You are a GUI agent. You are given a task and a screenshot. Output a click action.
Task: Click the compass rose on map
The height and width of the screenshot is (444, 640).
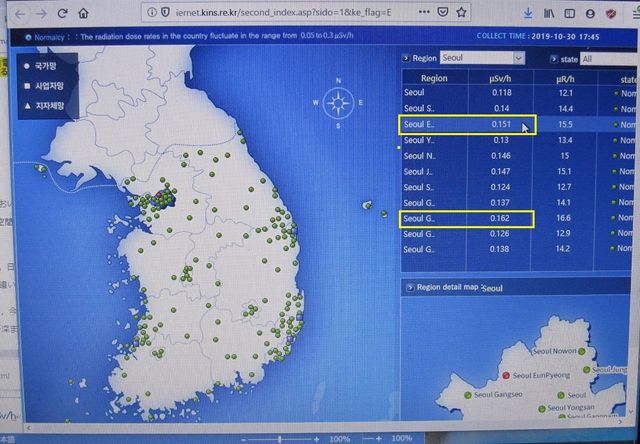pyautogui.click(x=340, y=102)
